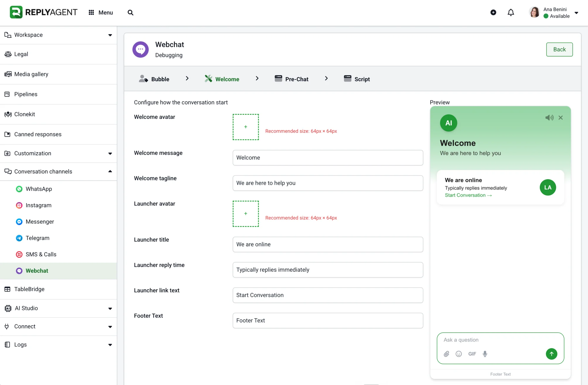Image resolution: width=588 pixels, height=385 pixels.
Task: Click the Workspace sidebar icon
Action: [x=8, y=35]
